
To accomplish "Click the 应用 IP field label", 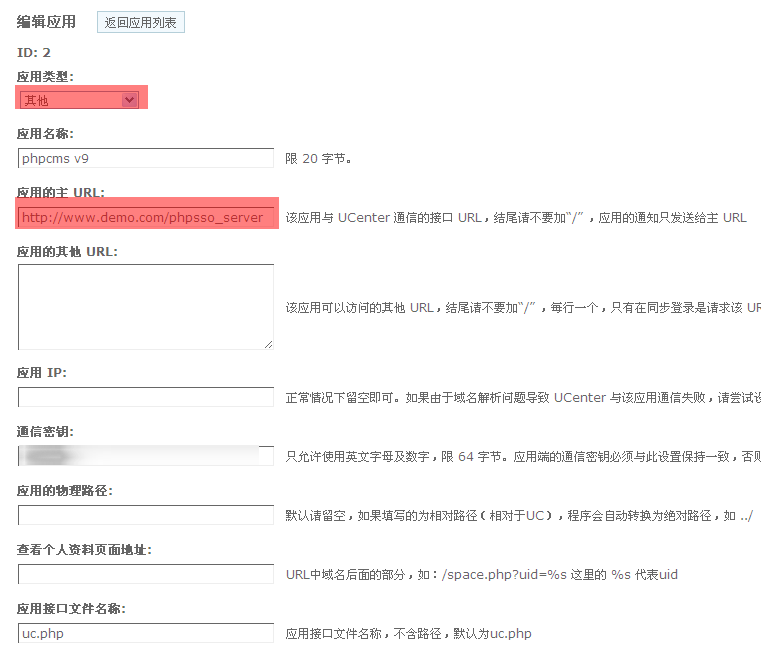I will [x=42, y=373].
